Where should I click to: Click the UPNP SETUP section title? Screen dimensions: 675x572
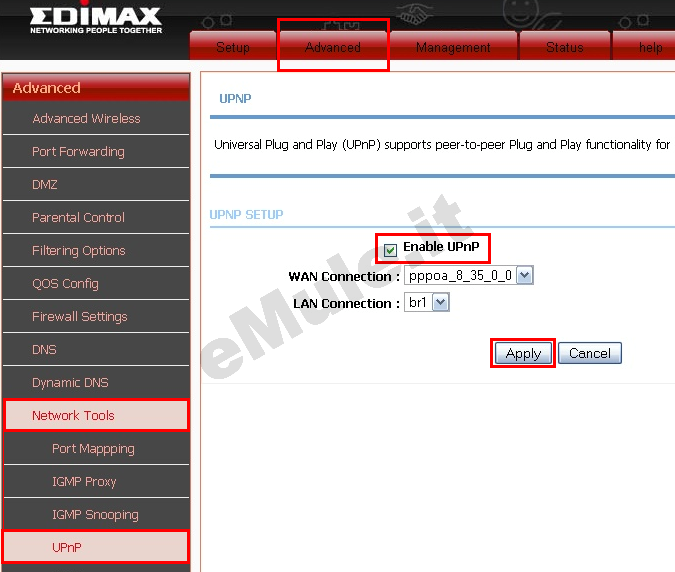246,214
